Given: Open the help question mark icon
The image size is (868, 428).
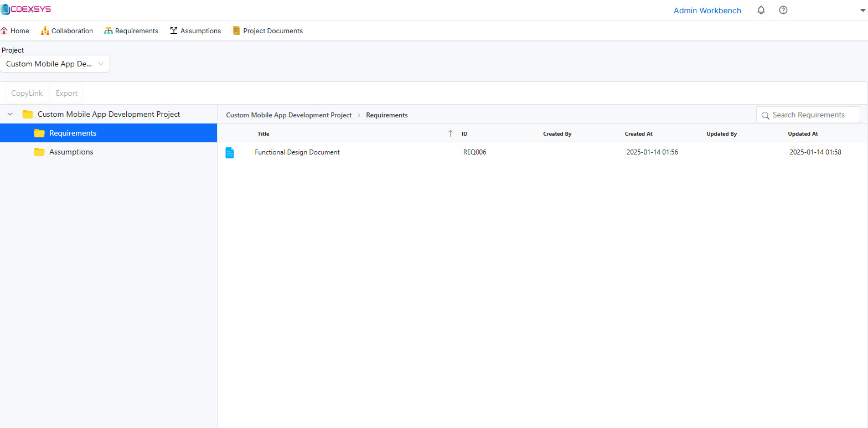Looking at the screenshot, I should click(783, 10).
